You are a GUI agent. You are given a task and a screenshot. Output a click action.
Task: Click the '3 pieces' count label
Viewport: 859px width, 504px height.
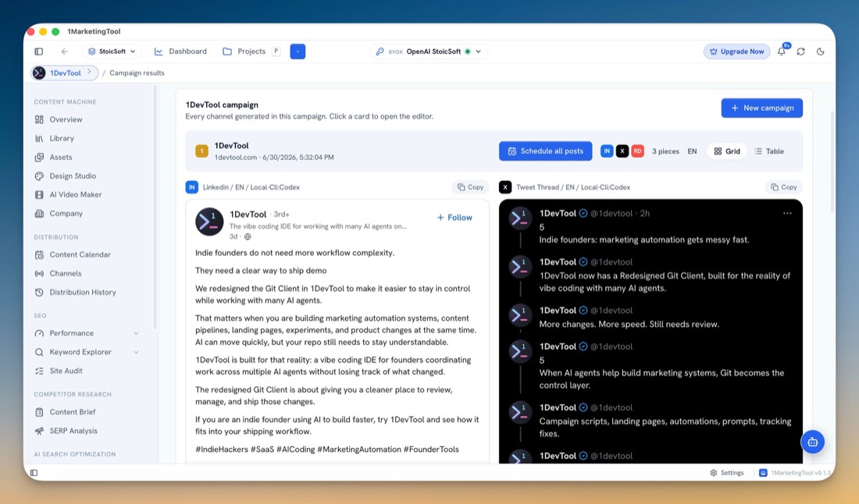click(665, 151)
